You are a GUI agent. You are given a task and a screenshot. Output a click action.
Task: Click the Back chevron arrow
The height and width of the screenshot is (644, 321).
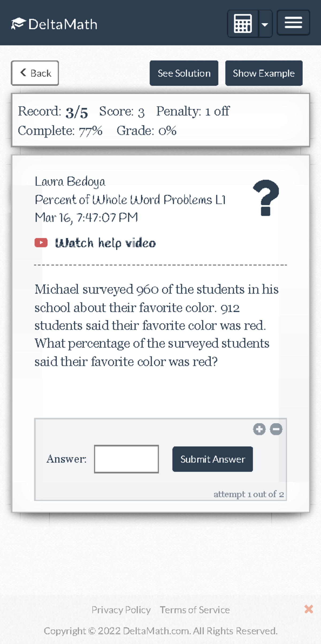(x=23, y=72)
